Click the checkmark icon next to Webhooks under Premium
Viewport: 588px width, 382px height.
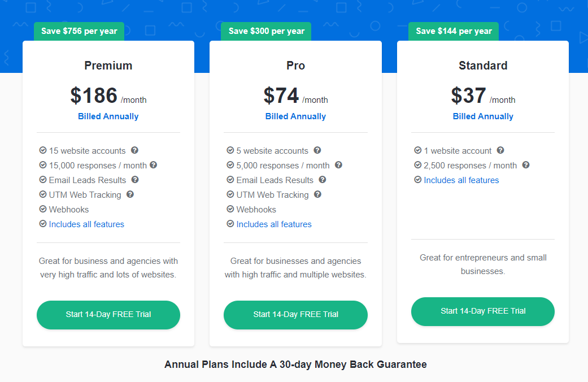click(42, 209)
